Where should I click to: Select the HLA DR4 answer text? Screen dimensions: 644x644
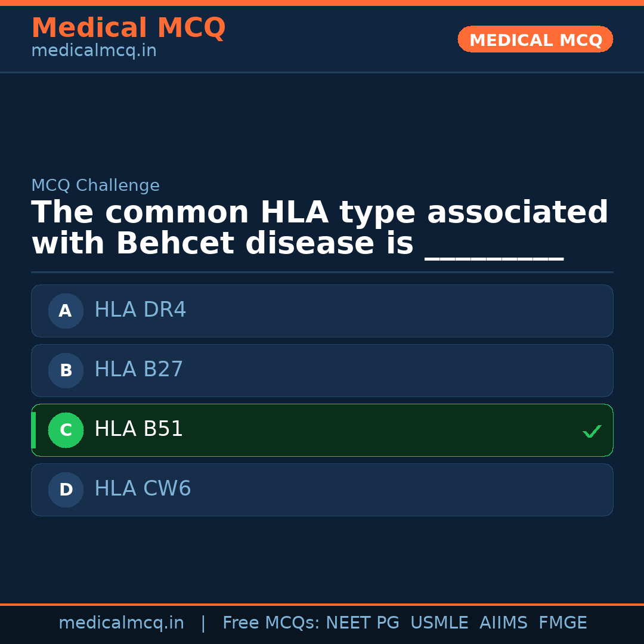(x=140, y=310)
